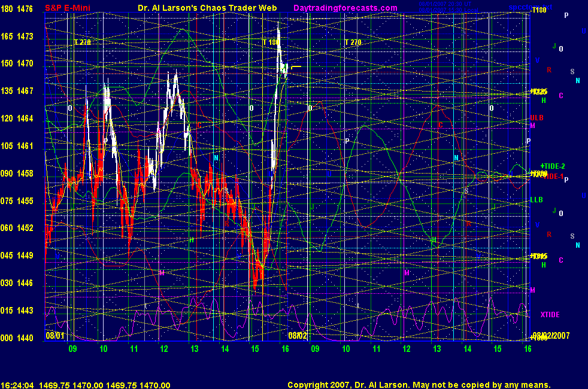Click the 1469.75 1470.00 1469.75 1470.00 quote readout

[x=105, y=385]
